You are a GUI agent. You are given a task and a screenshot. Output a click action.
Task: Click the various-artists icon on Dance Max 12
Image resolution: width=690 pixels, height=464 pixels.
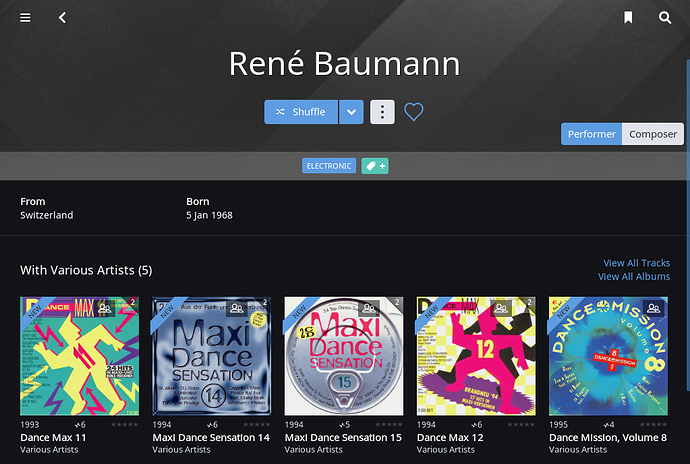tap(501, 308)
